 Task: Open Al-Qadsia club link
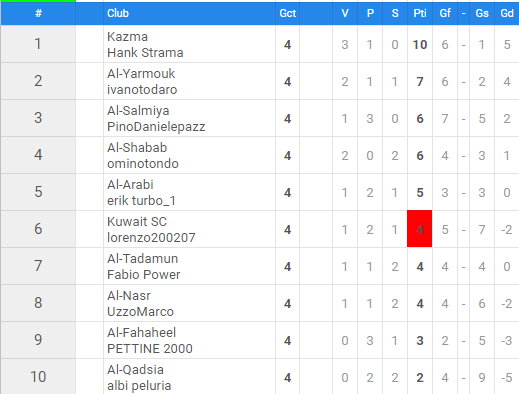(x=135, y=370)
